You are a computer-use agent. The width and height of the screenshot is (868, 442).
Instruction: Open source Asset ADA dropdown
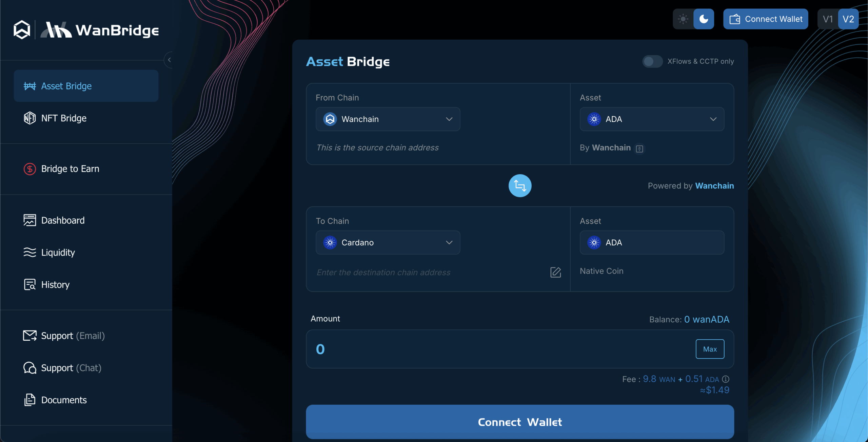click(x=652, y=119)
